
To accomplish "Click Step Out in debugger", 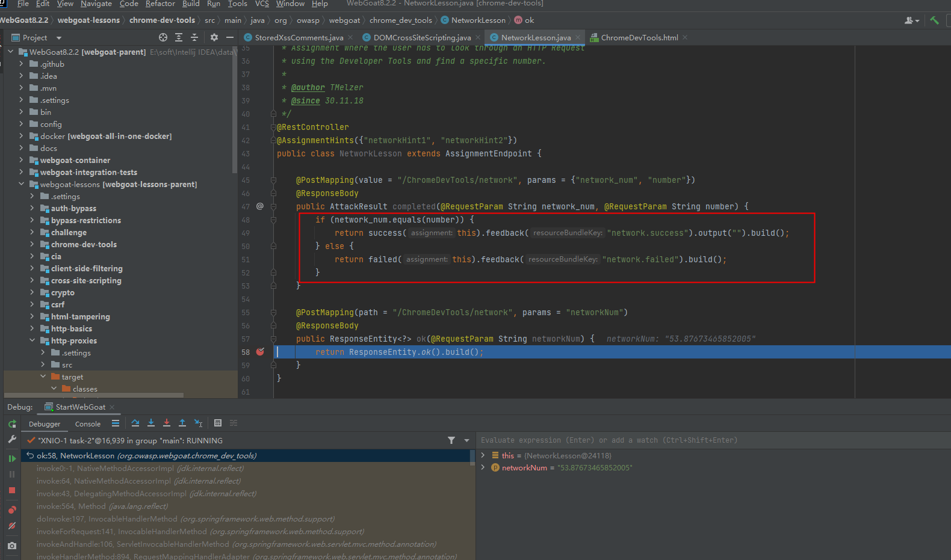I will point(182,423).
